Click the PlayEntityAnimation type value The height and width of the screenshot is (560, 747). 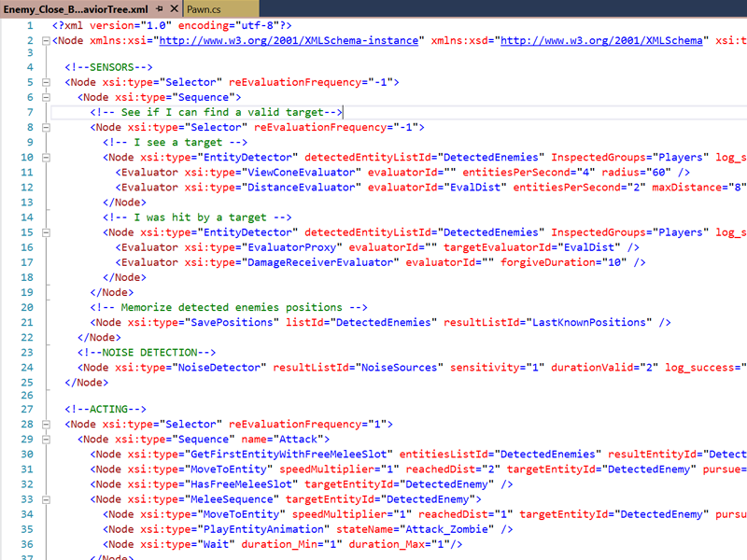tap(263, 529)
